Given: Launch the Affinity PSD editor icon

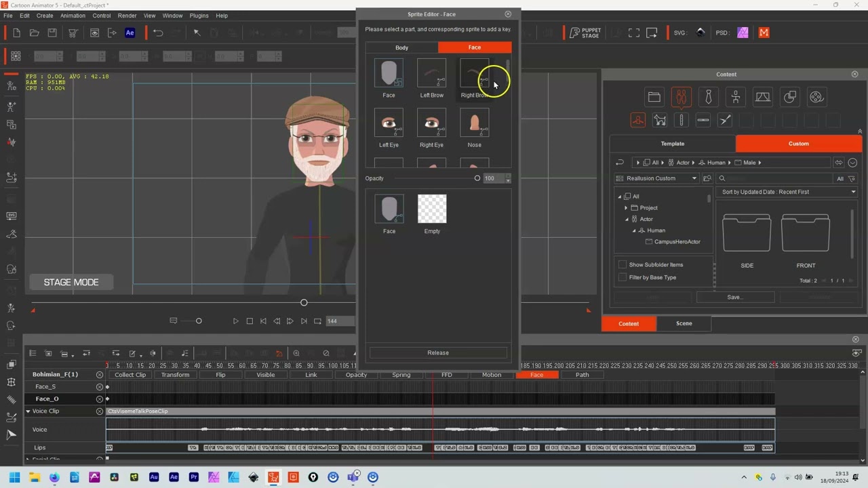Looking at the screenshot, I should pos(743,33).
